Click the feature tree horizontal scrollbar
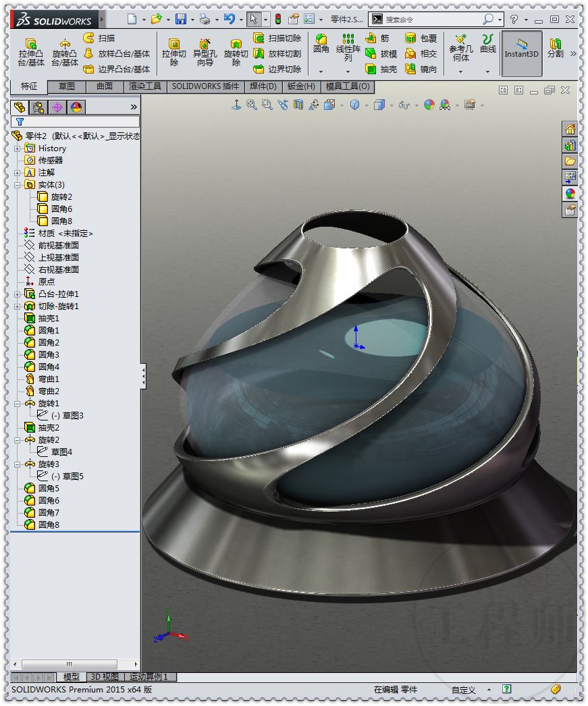Image resolution: width=588 pixels, height=706 pixels. pos(70,664)
